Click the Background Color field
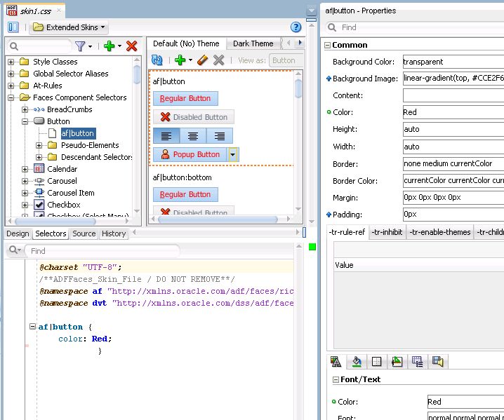Viewport: 504px width, 420px height. tap(453, 62)
